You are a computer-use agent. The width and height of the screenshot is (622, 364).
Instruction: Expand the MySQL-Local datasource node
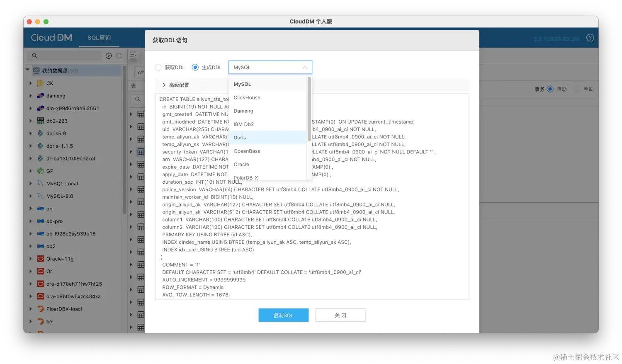[x=30, y=183]
